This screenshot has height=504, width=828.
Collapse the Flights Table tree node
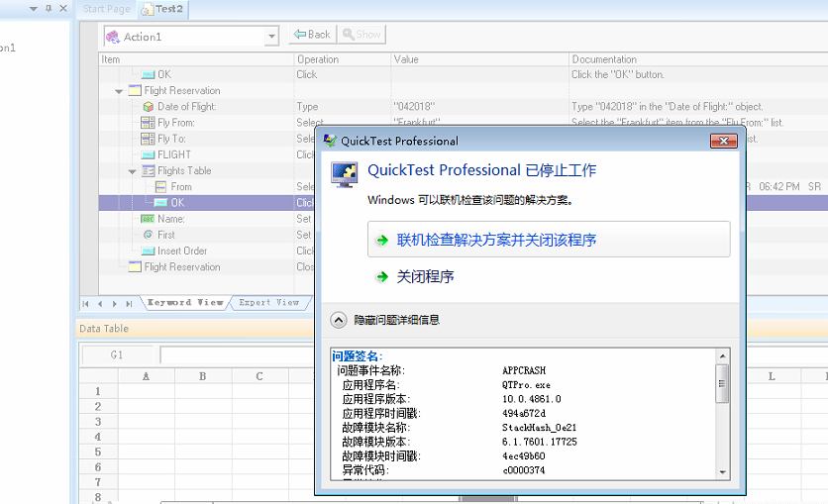point(132,171)
